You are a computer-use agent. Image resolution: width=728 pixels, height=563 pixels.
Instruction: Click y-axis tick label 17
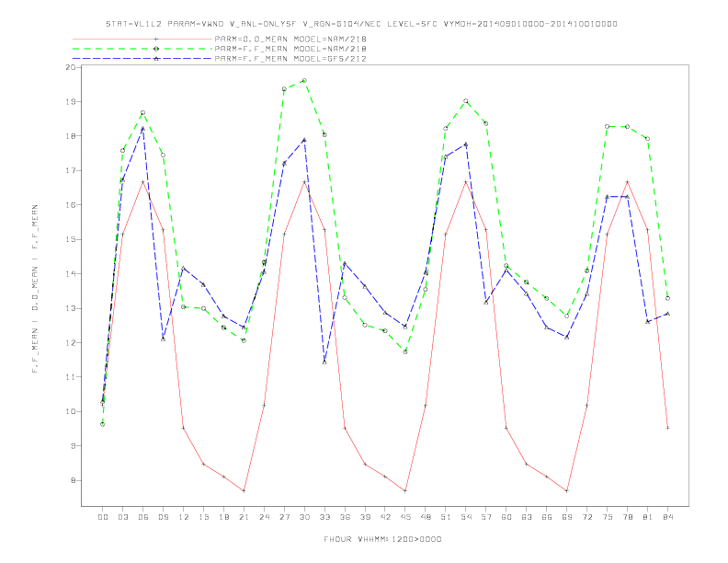pos(71,170)
